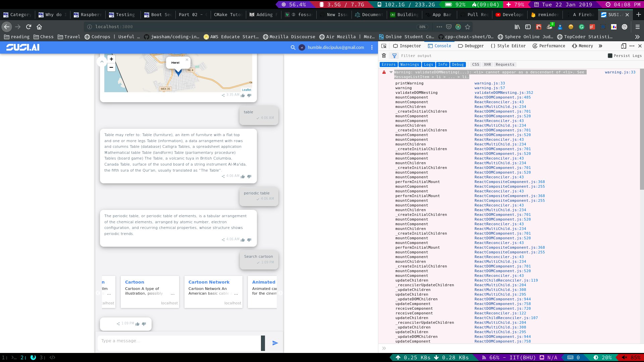644x362 pixels.
Task: Switch to the Inspector tab
Action: [x=407, y=46]
